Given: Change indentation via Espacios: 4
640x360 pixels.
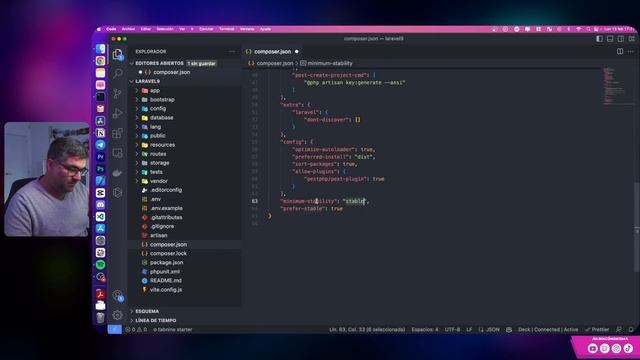Looking at the screenshot, I should tap(424, 329).
